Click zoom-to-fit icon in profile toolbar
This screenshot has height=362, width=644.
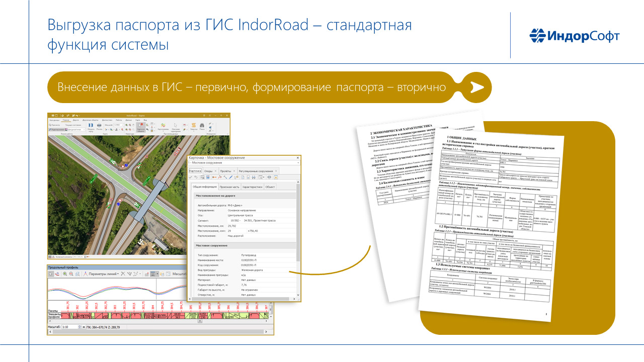click(x=77, y=274)
